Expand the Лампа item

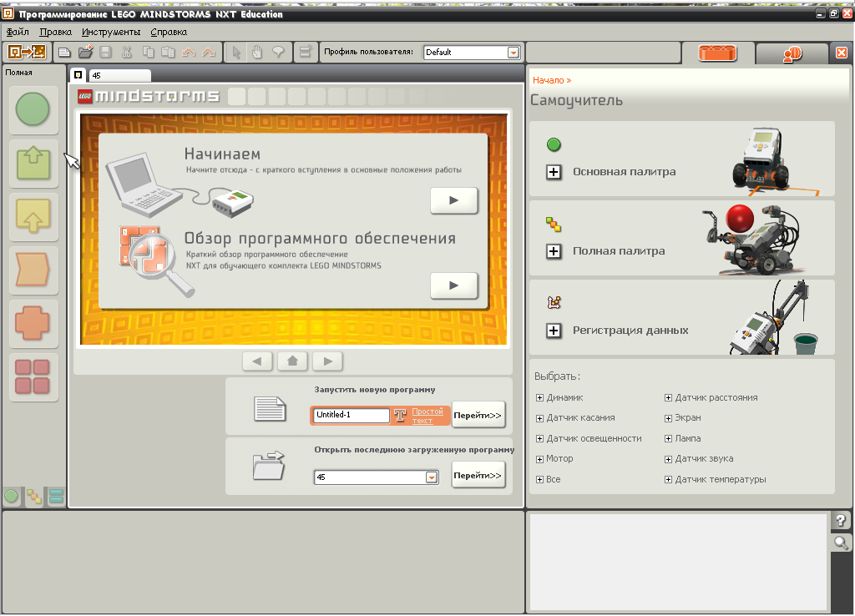(x=669, y=439)
